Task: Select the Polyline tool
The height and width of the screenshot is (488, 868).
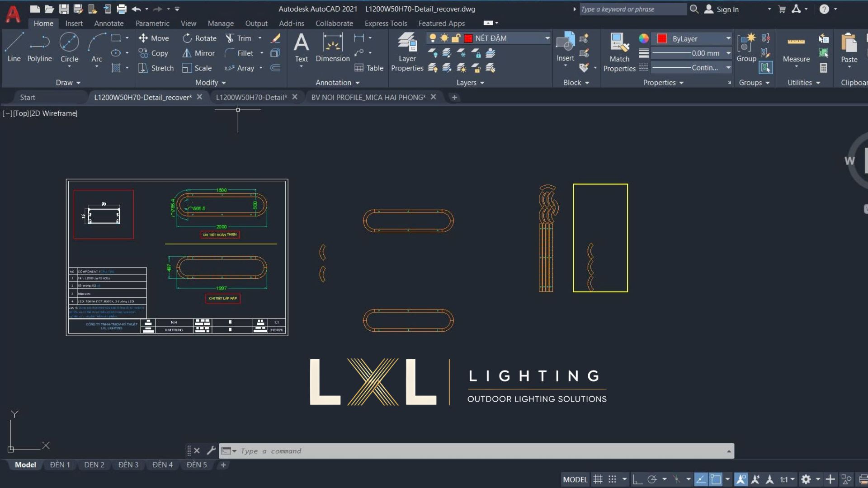Action: (x=39, y=47)
